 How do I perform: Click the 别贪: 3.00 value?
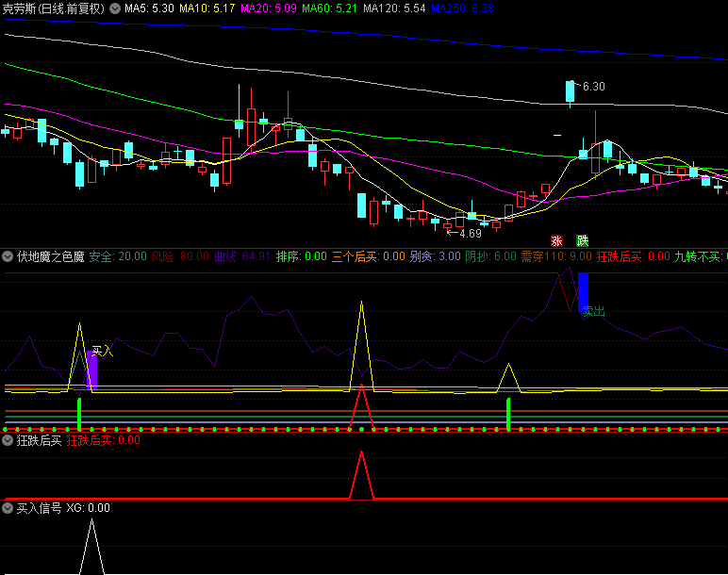click(x=435, y=256)
